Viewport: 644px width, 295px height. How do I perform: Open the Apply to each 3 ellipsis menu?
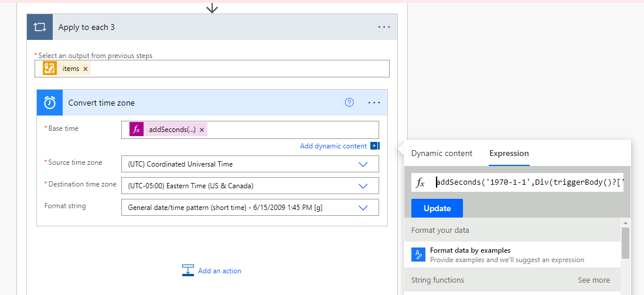tap(384, 27)
